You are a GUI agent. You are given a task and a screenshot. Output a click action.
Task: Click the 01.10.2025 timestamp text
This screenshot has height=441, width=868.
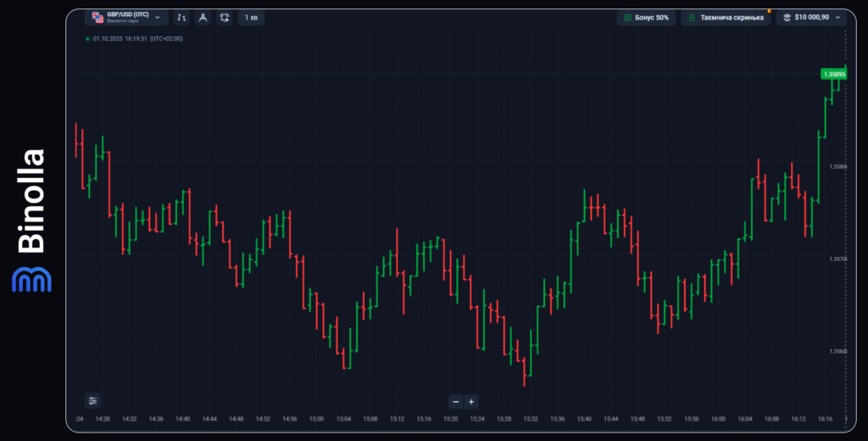[137, 38]
